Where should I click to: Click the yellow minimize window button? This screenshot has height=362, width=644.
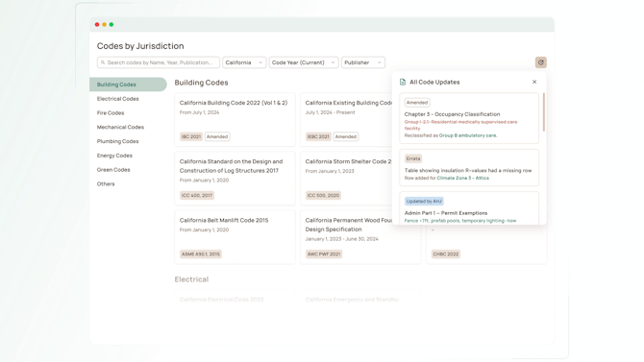point(105,25)
